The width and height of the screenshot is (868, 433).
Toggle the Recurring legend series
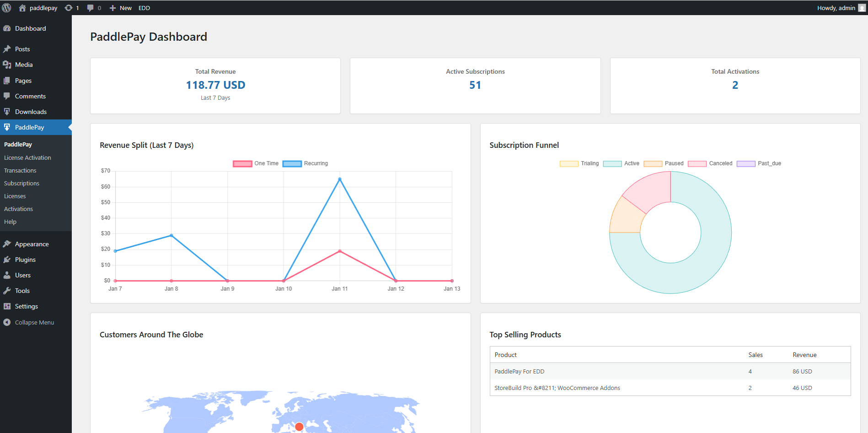point(305,163)
